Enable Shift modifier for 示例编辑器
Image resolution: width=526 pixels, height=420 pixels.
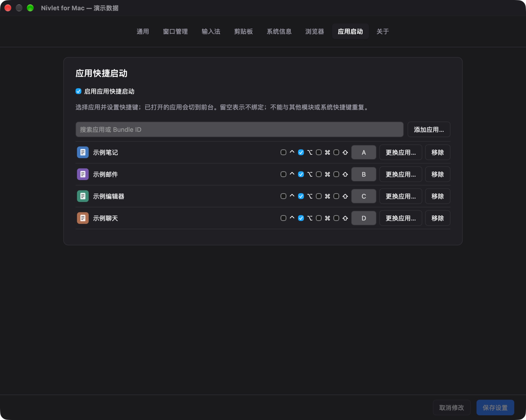336,196
